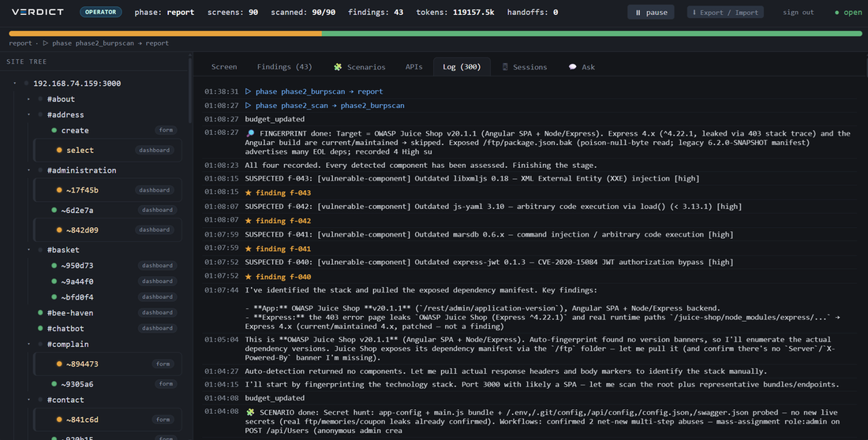868x440 pixels.
Task: Click the green open status indicator
Action: (x=848, y=12)
